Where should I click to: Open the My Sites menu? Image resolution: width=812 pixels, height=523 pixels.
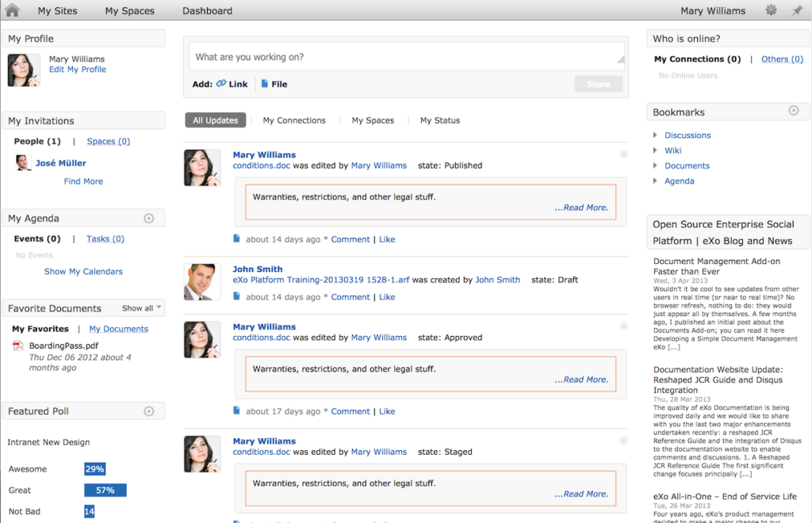pos(56,10)
